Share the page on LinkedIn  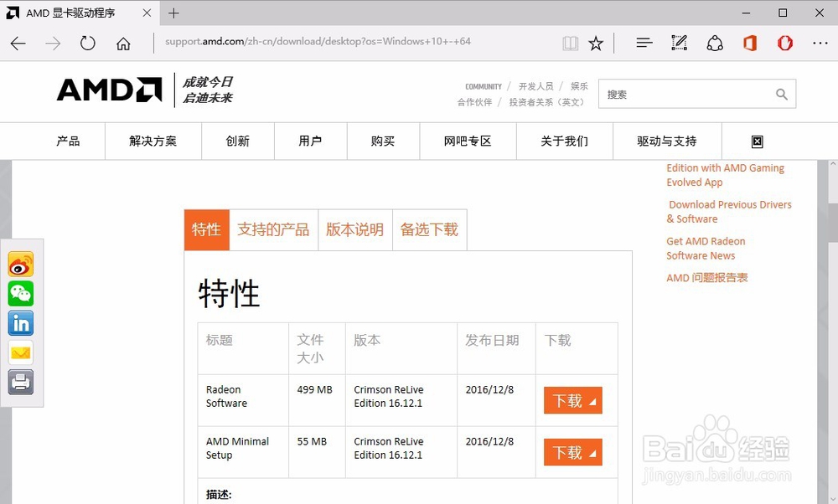tap(20, 322)
